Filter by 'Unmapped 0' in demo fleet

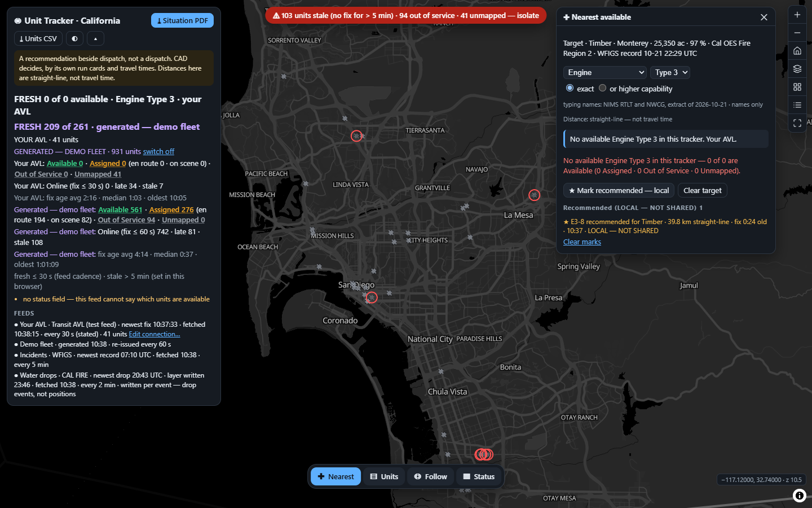pyautogui.click(x=183, y=220)
